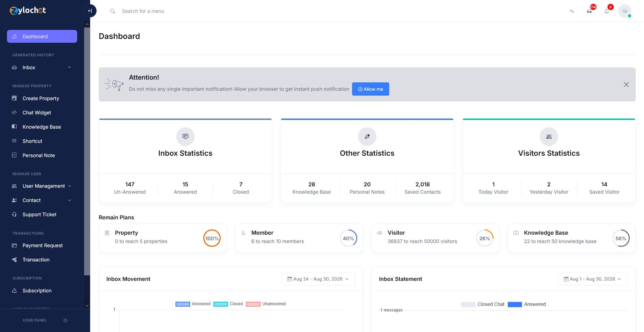Open the Inbox Movement date range dropdown
Screen dimensions: 644x332
coord(318,279)
